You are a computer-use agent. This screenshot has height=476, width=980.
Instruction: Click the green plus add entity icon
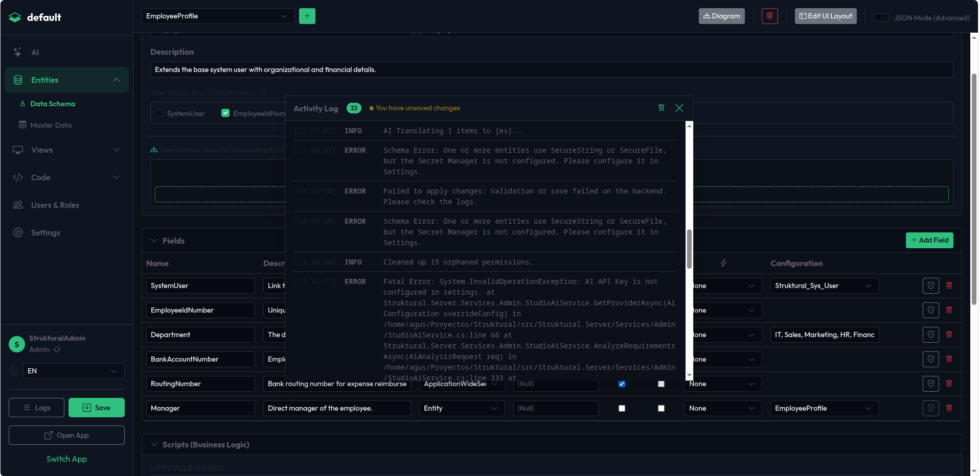[307, 16]
